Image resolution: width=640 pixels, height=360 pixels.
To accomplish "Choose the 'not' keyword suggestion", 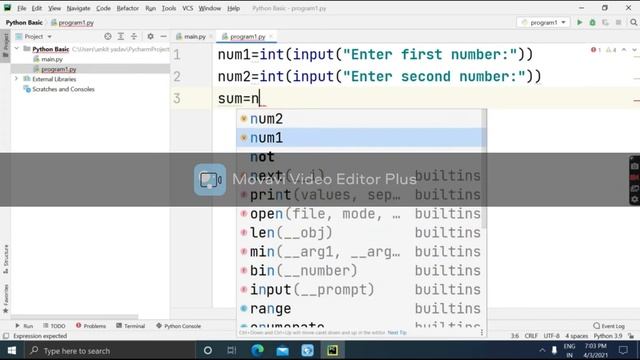I will pyautogui.click(x=360, y=157).
